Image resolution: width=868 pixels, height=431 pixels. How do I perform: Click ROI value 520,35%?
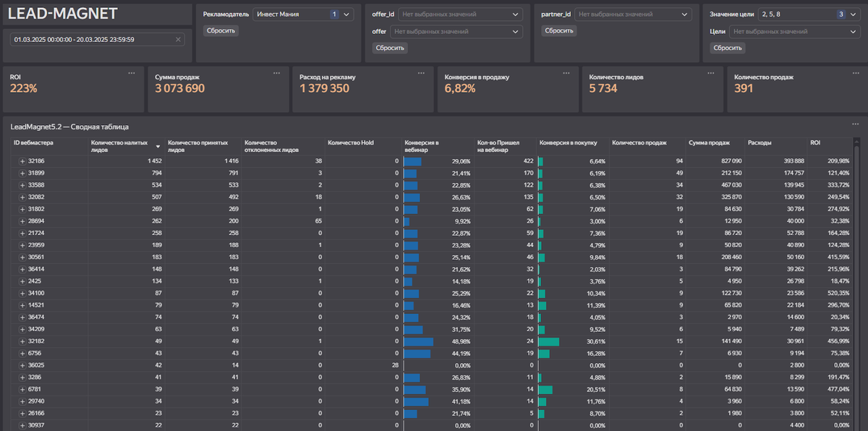(837, 293)
